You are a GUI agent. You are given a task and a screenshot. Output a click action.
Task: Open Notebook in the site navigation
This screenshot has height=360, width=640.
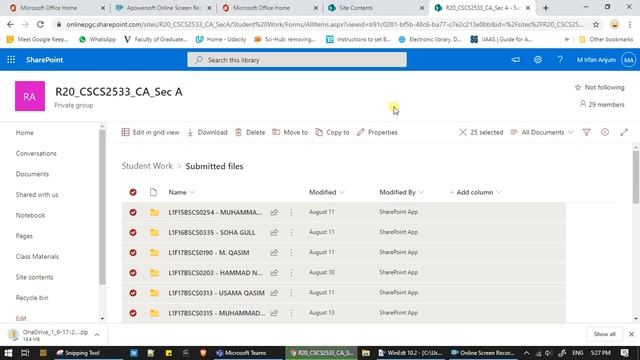pos(30,215)
